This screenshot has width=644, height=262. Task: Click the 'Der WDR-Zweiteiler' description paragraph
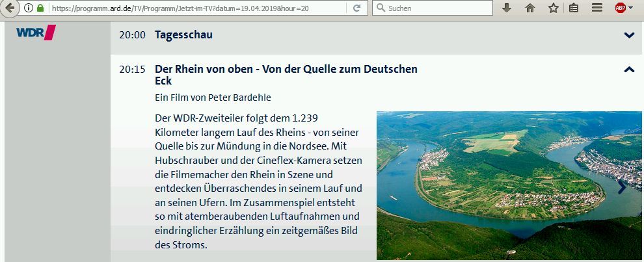click(x=258, y=181)
